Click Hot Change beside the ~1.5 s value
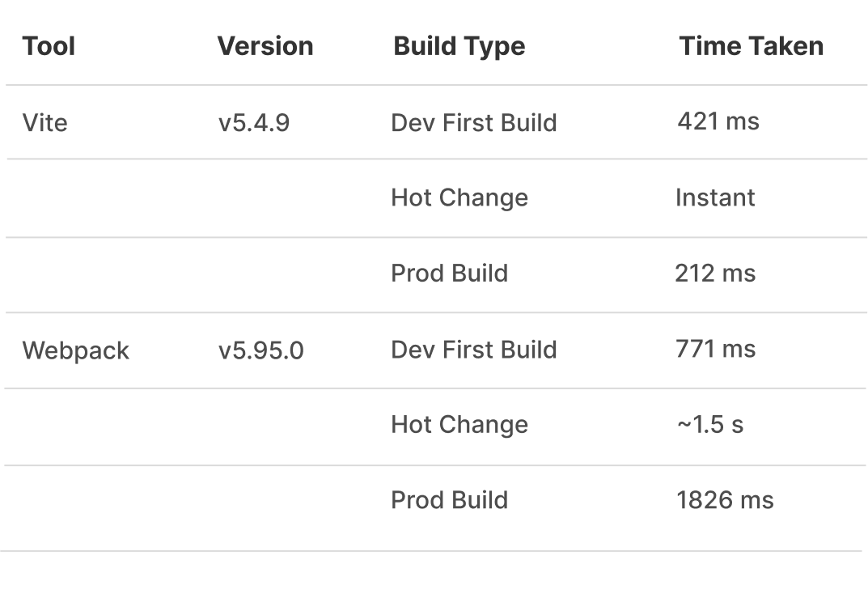Viewport: 868px width, 611px height. click(x=459, y=425)
